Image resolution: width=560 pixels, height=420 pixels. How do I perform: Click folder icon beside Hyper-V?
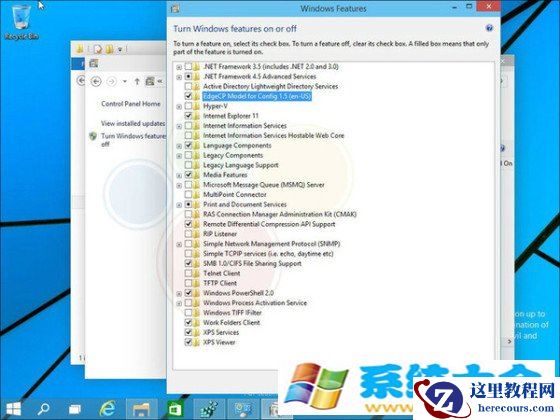click(196, 106)
